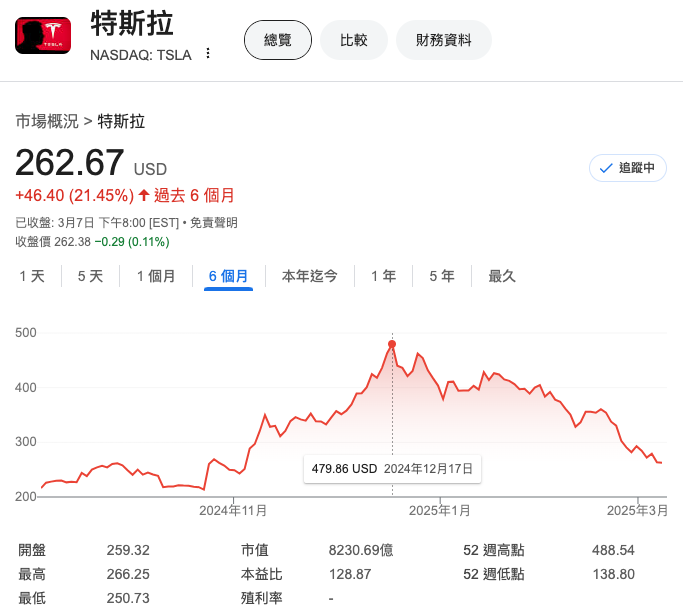Select the 本年迄今 year-to-date range
Image resolution: width=683 pixels, height=610 pixels.
click(x=310, y=276)
